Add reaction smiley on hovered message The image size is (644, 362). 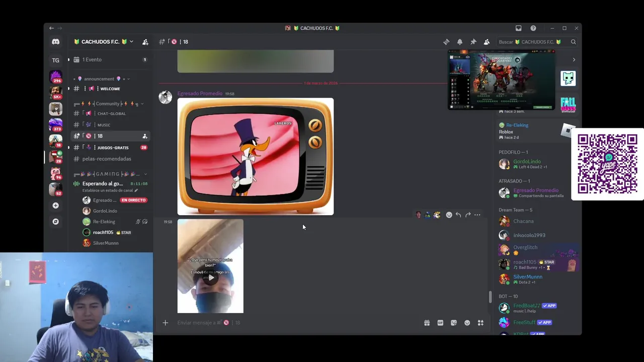[449, 215]
